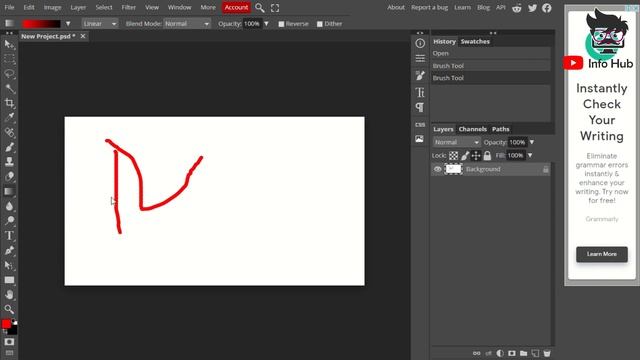Select the Crop tool

[x=9, y=103]
